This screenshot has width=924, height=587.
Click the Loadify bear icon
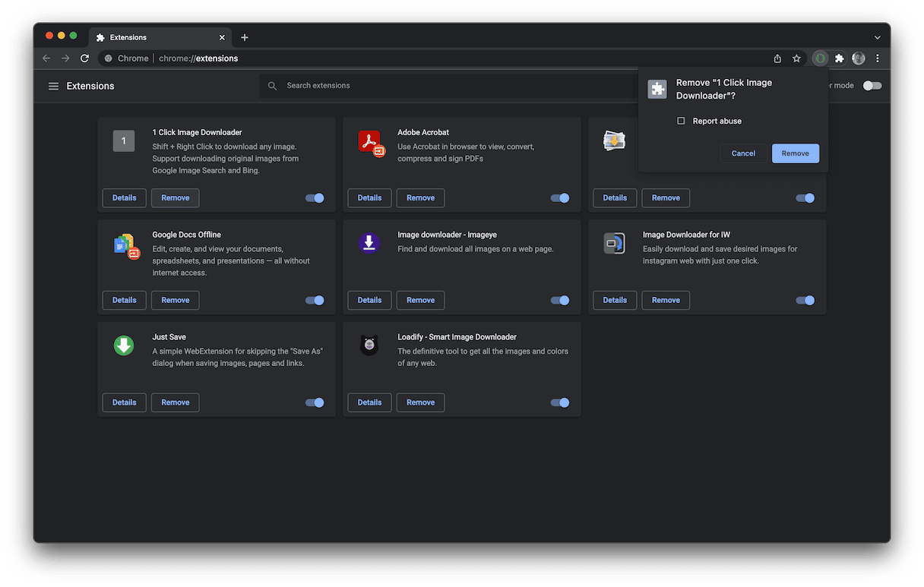tap(369, 346)
